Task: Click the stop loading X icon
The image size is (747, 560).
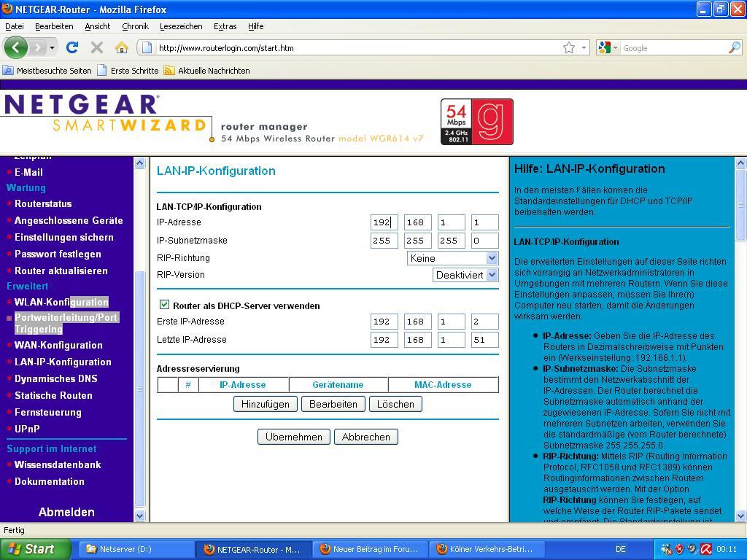Action: (x=97, y=47)
